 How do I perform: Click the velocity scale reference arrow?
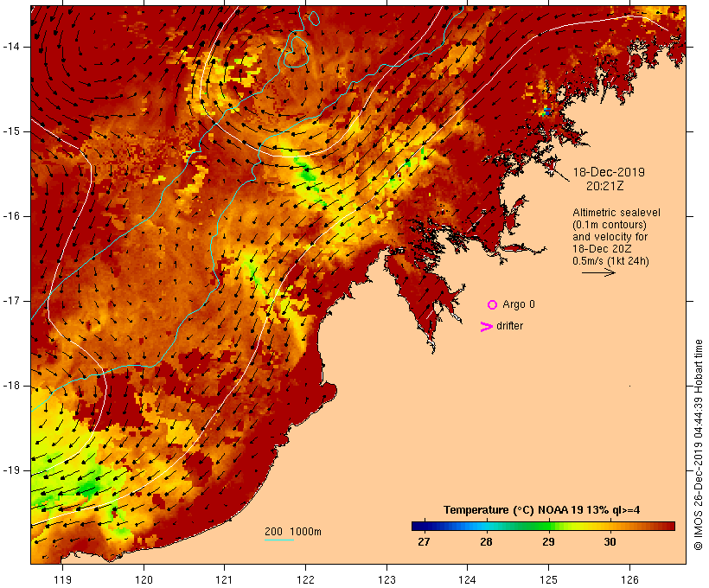pyautogui.click(x=598, y=272)
